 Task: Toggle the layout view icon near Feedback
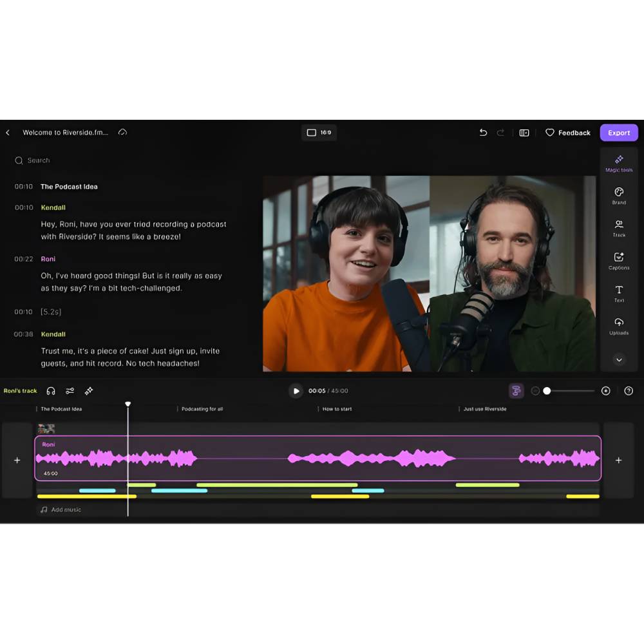coord(524,133)
